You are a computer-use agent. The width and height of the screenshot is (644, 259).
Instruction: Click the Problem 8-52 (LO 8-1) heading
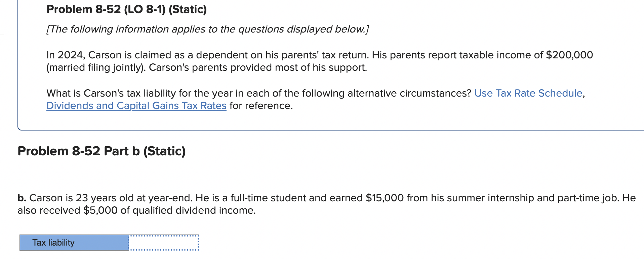126,9
